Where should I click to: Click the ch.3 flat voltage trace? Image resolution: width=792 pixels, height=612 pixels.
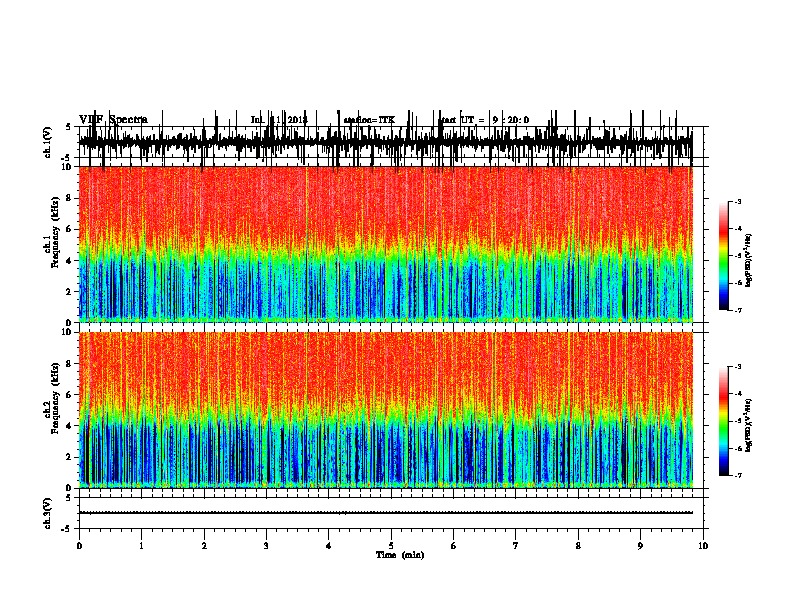pyautogui.click(x=386, y=513)
